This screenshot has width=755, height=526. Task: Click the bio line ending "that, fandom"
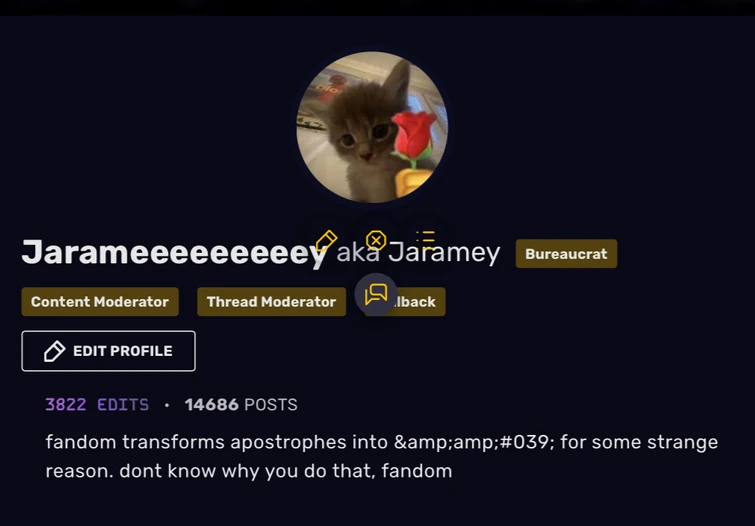249,471
